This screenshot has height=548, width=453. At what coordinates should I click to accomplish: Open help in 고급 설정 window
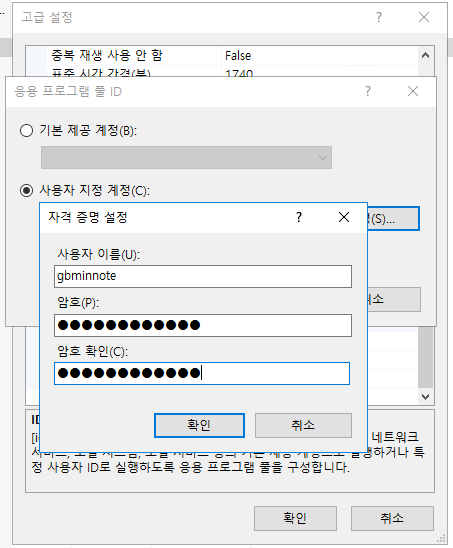379,17
